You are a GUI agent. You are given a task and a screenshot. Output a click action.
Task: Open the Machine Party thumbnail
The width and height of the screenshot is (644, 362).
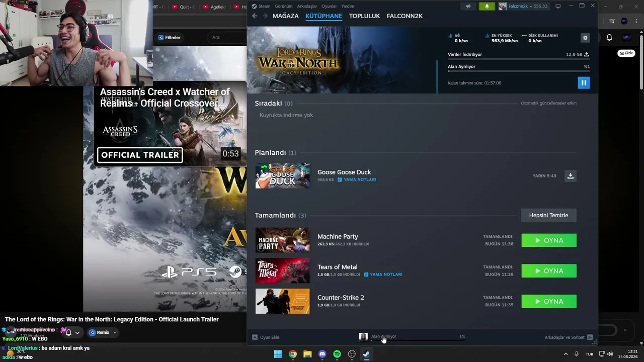point(282,240)
